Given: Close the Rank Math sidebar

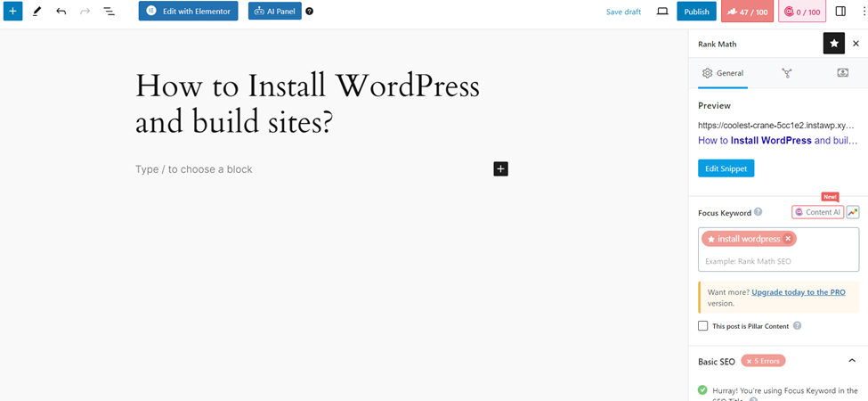Looking at the screenshot, I should pyautogui.click(x=856, y=44).
